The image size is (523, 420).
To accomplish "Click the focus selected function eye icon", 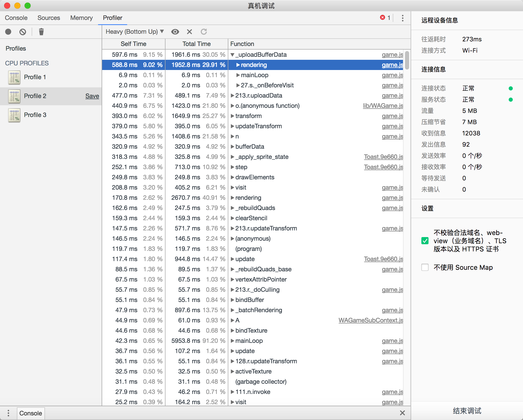I will [175, 32].
